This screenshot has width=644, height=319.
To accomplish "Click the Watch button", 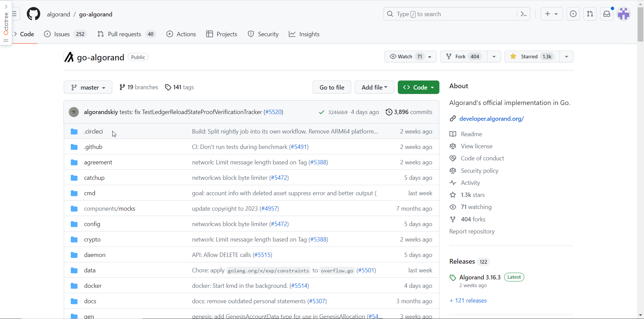I will [410, 56].
